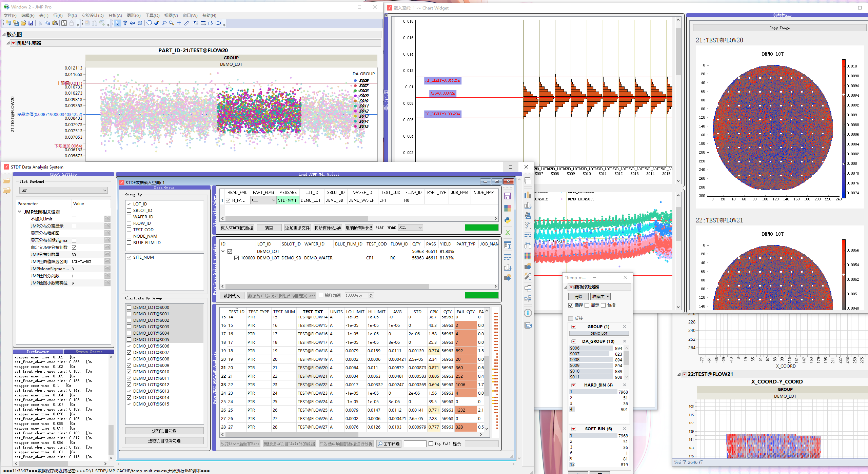The width and height of the screenshot is (868, 474).
Task: Click the Copy Image button
Action: click(779, 28)
